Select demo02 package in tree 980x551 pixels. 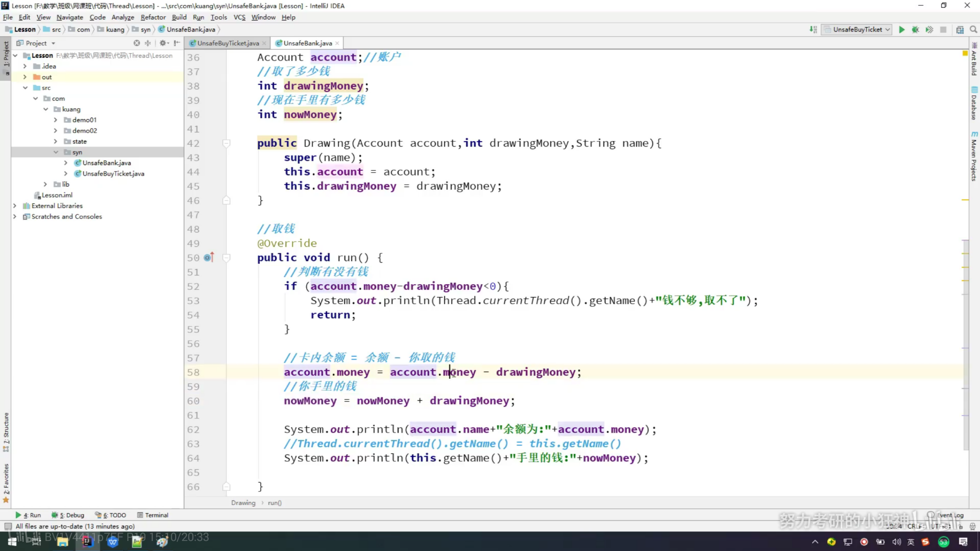(85, 131)
